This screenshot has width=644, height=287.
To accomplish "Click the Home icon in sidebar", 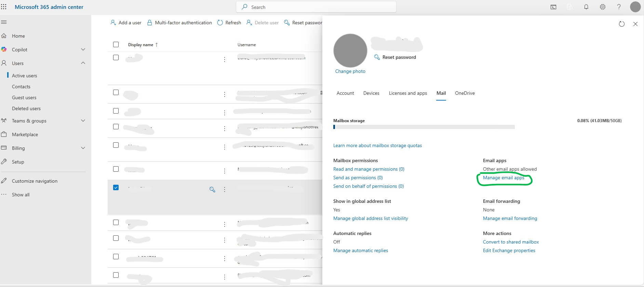I will pos(4,36).
